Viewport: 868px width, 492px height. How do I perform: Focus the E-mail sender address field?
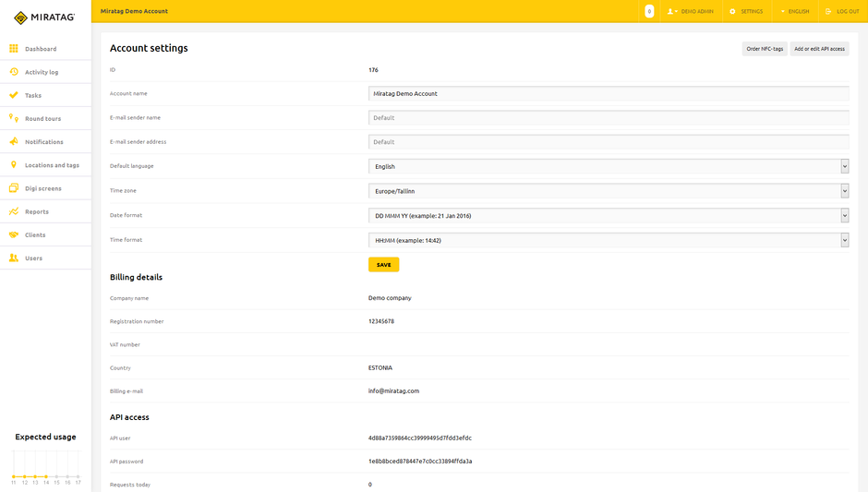click(x=609, y=141)
